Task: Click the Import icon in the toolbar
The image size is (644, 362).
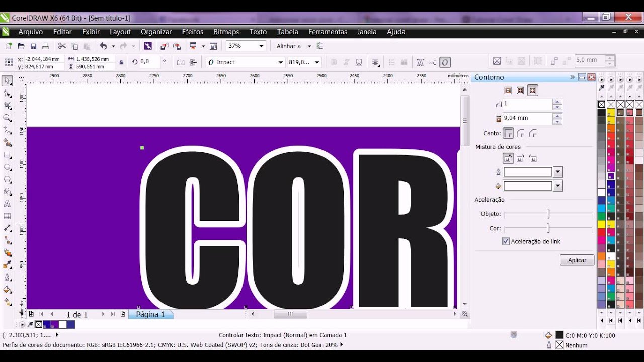Action: click(164, 46)
